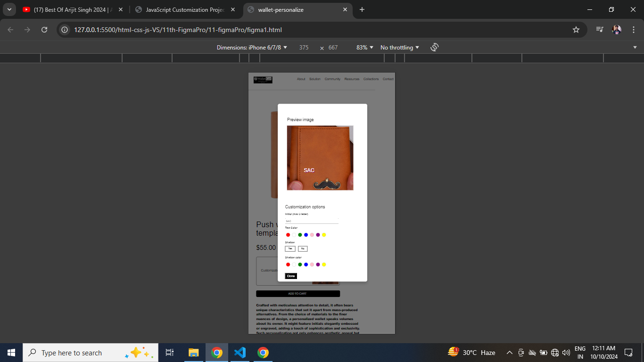
Task: Show hidden system tray icons chevron
Action: 510,353
